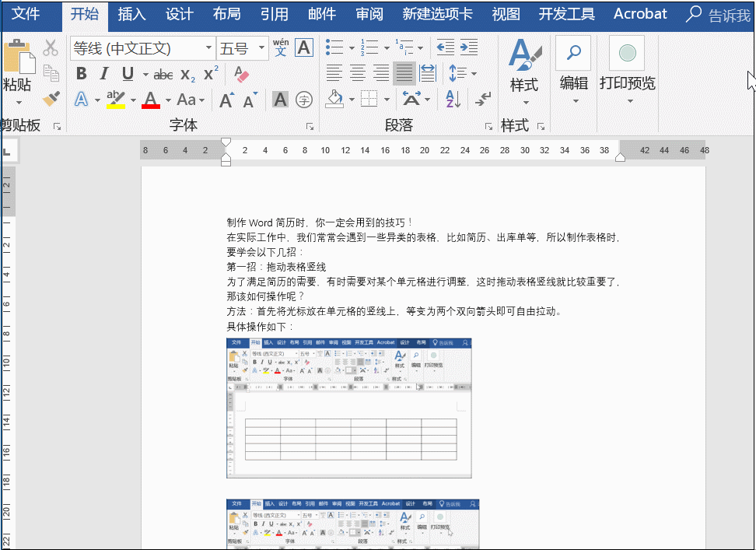Viewport: 756px width, 550px height.
Task: Apply distributed alignment to paragraph
Action: (x=428, y=73)
